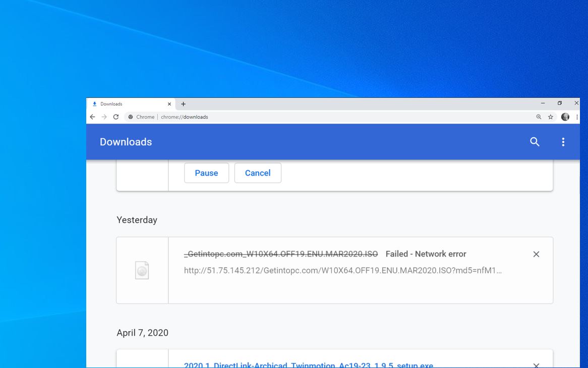
Task: Click the zoom magnifier in the address bar
Action: pyautogui.click(x=538, y=117)
